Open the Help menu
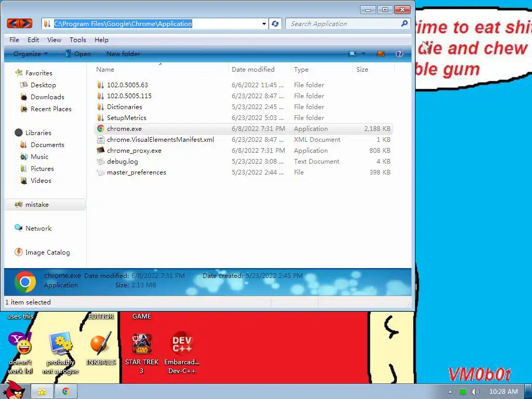The width and height of the screenshot is (532, 399). pos(101,39)
